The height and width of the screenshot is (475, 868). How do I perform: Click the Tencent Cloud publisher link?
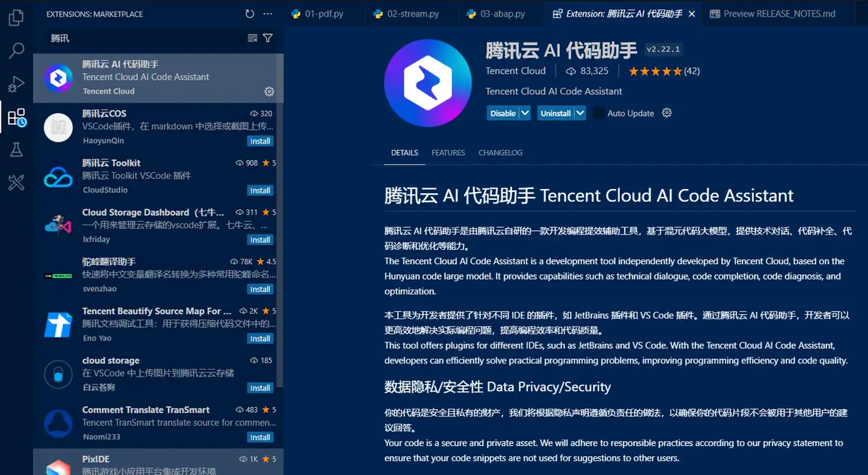516,71
